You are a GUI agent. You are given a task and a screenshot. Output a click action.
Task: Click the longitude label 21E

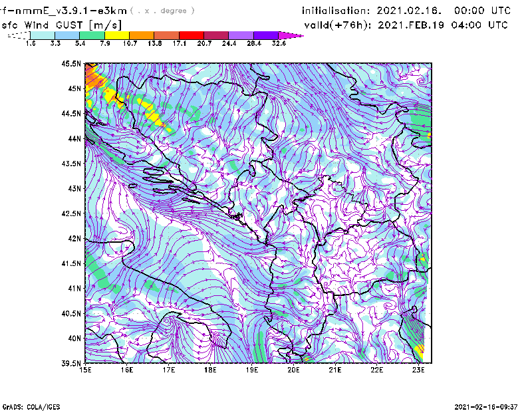tap(335, 370)
